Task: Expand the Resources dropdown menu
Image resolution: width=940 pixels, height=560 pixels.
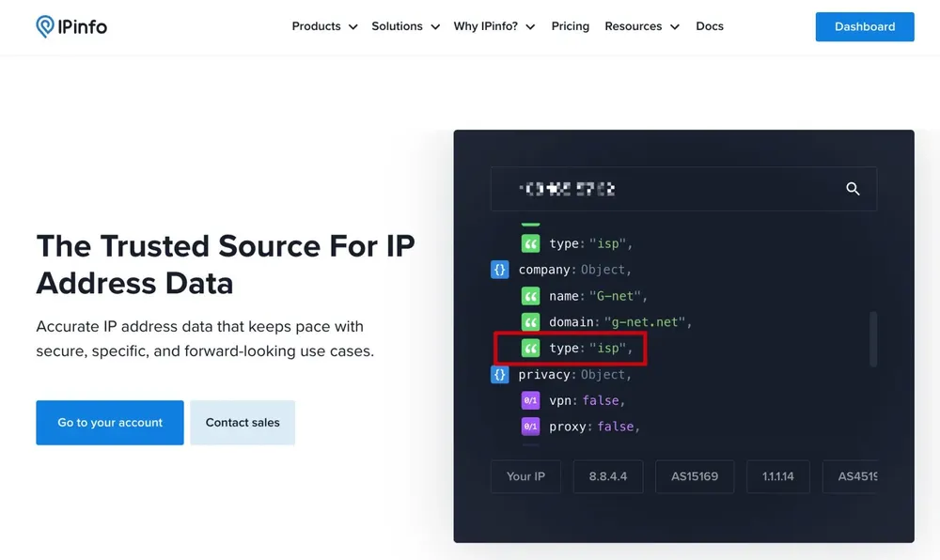Action: coord(641,26)
